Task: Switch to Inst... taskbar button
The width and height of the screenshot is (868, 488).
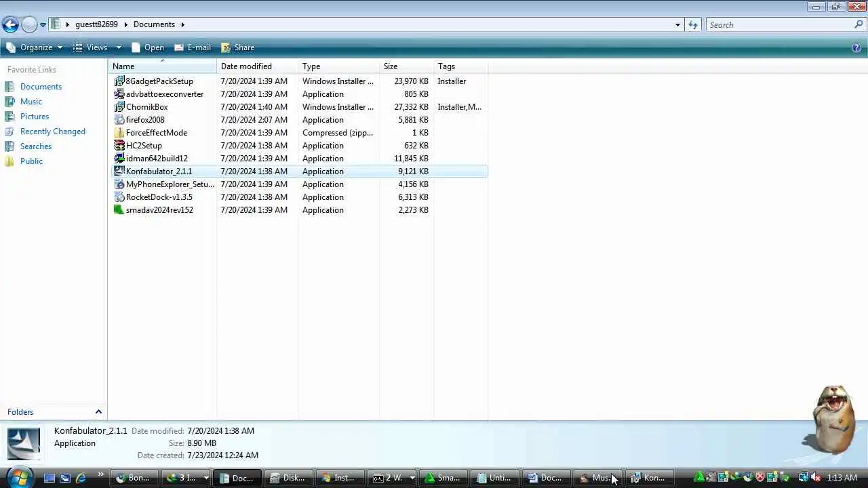Action: (x=340, y=478)
